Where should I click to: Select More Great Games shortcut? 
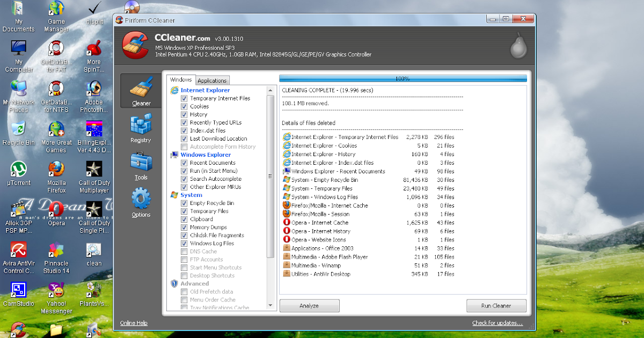point(56,137)
